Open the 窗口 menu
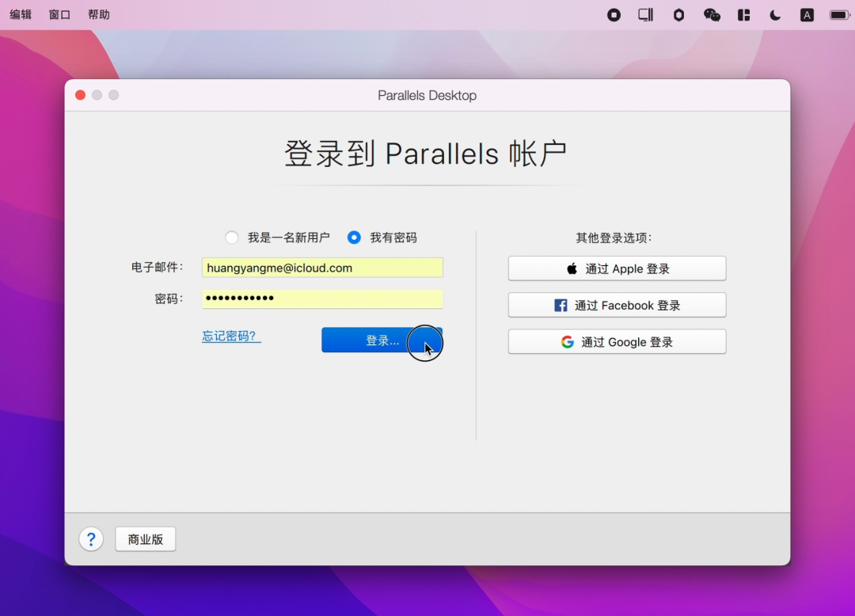This screenshot has width=855, height=616. 59,13
